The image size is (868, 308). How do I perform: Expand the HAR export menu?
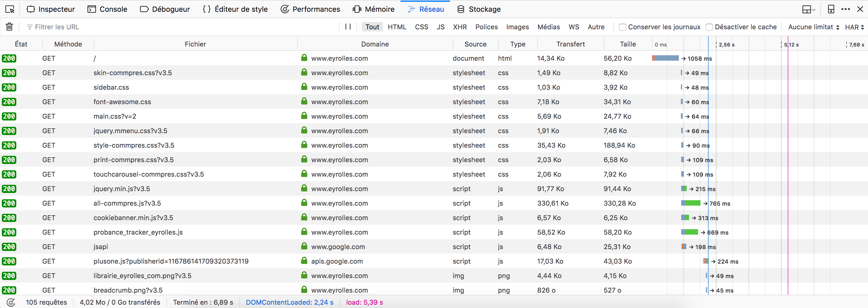coord(854,27)
